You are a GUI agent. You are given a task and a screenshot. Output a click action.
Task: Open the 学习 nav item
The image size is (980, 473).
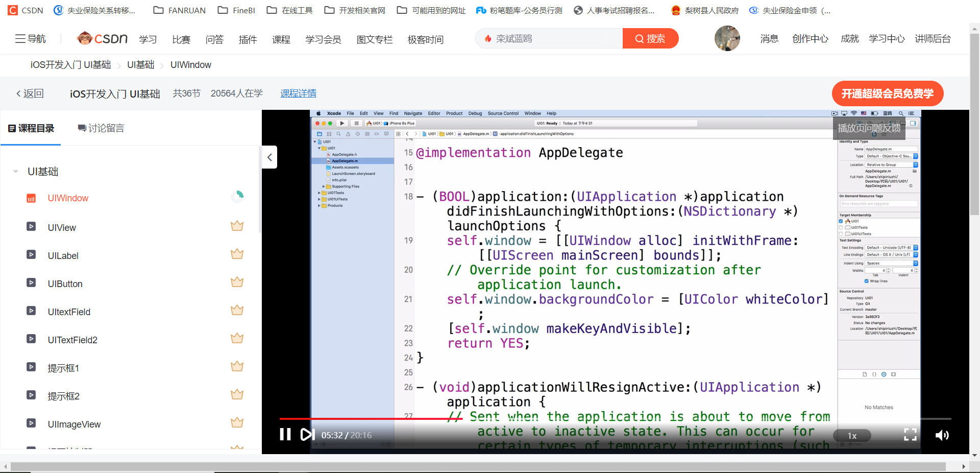(148, 39)
